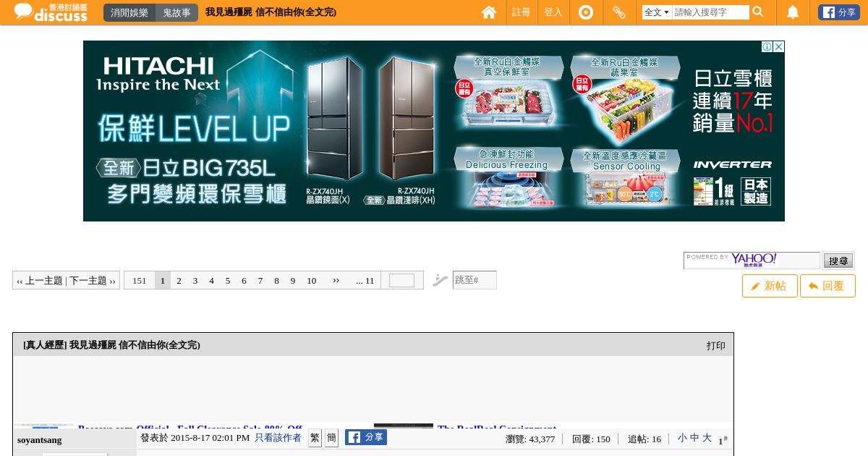Create a new post with 新帖
The height and width of the screenshot is (456, 868).
[770, 286]
